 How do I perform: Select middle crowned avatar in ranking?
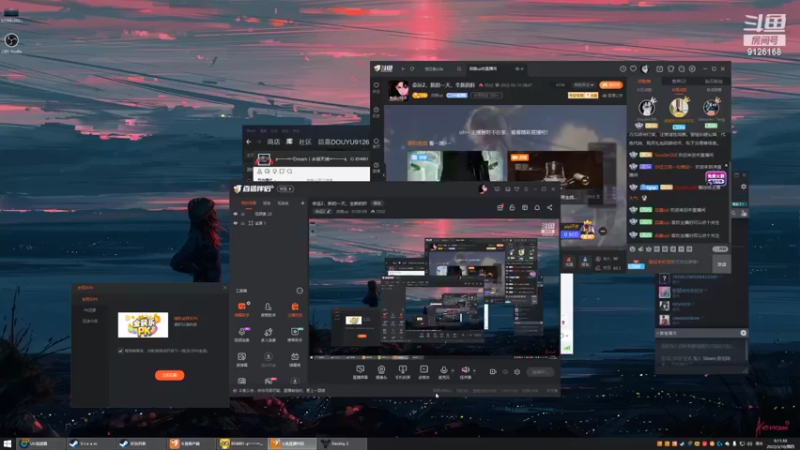point(679,108)
